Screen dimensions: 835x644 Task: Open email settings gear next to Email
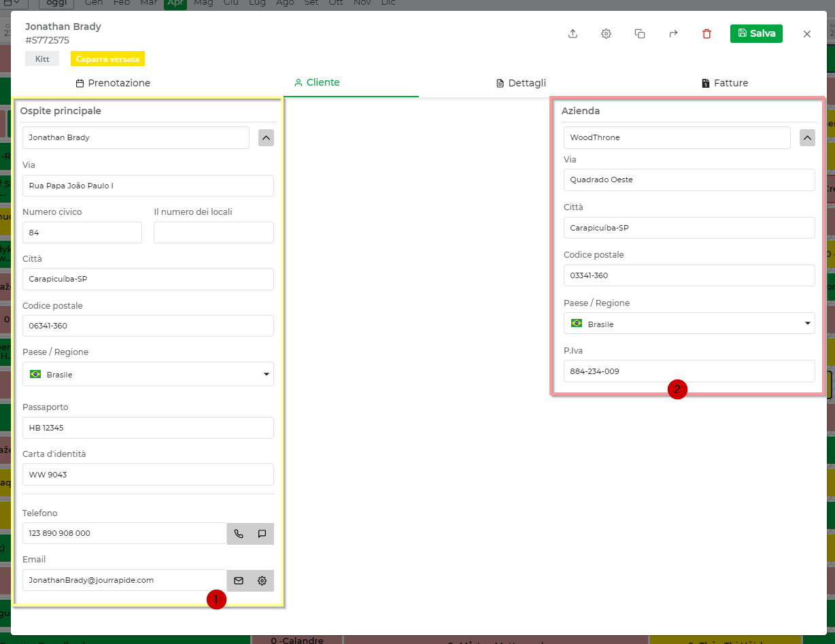[262, 581]
